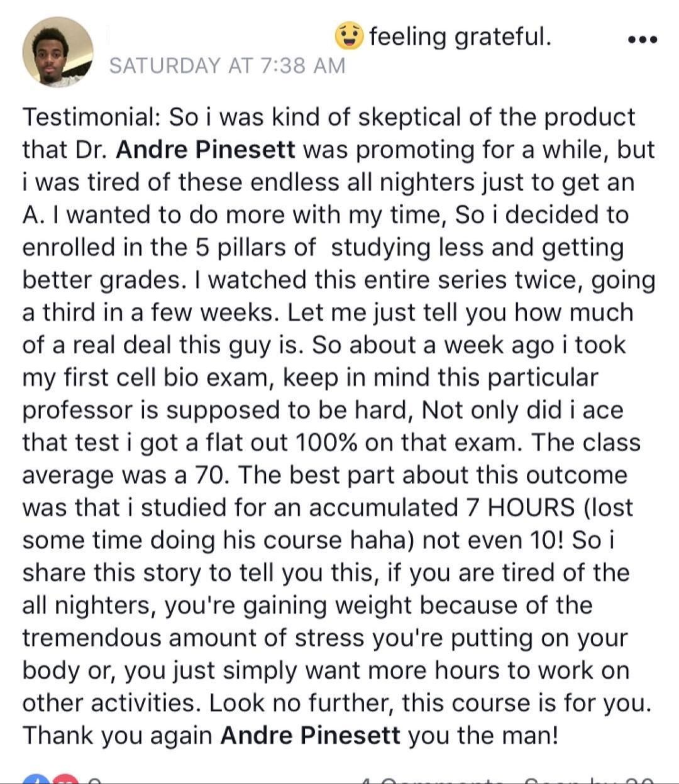The width and height of the screenshot is (679, 784).
Task: Open the poster's profile picture
Action: pos(57,52)
